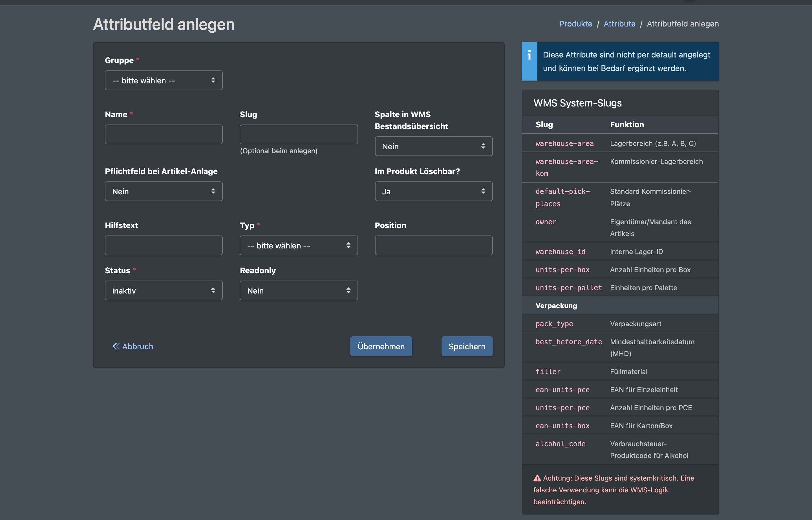
Task: Click the units-per-pallet slug
Action: [569, 288]
